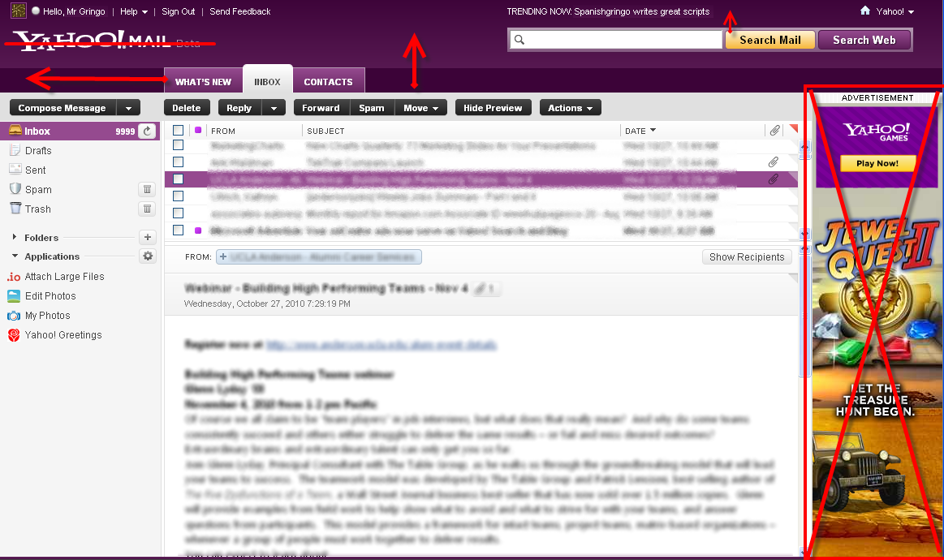Tick checkbox of the second message row
Screen dimensions: 944x560
(x=179, y=162)
